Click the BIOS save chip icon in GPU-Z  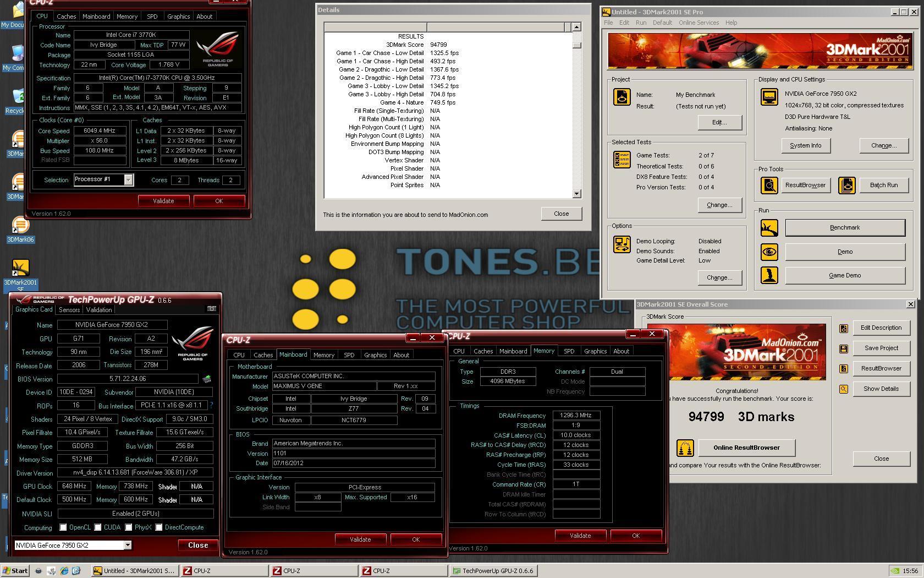coord(207,379)
